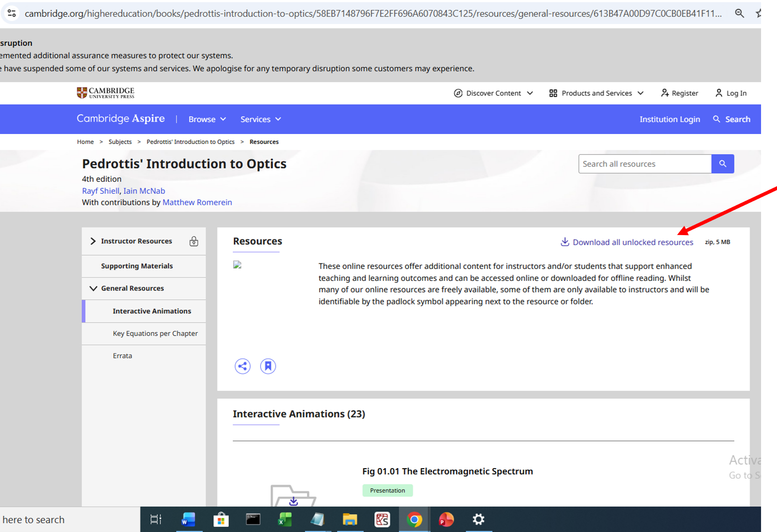Image resolution: width=777 pixels, height=532 pixels.
Task: Click the share icon under the resources description
Action: [x=243, y=366]
